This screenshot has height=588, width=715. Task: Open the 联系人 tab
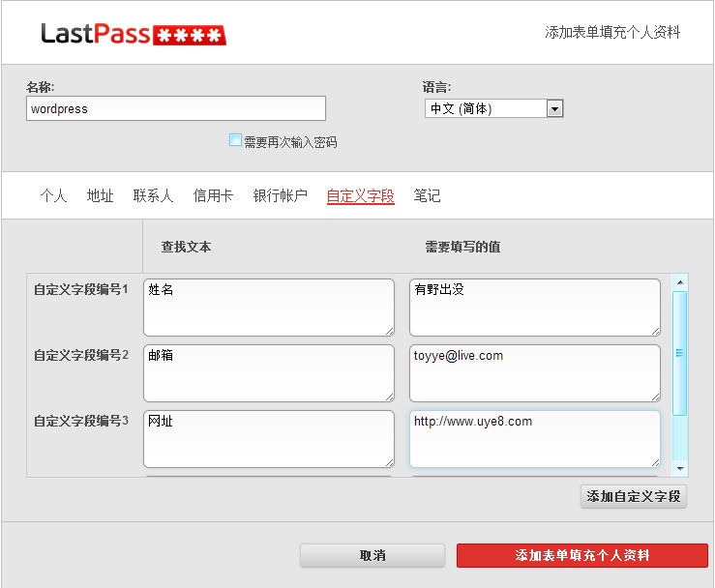(x=153, y=195)
